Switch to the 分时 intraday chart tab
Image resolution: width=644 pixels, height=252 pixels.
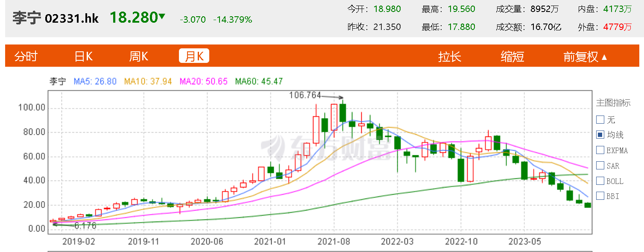coord(26,56)
